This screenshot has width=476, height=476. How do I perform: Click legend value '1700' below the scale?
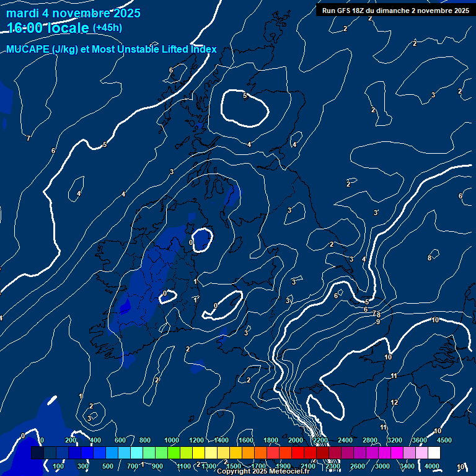[258, 466]
